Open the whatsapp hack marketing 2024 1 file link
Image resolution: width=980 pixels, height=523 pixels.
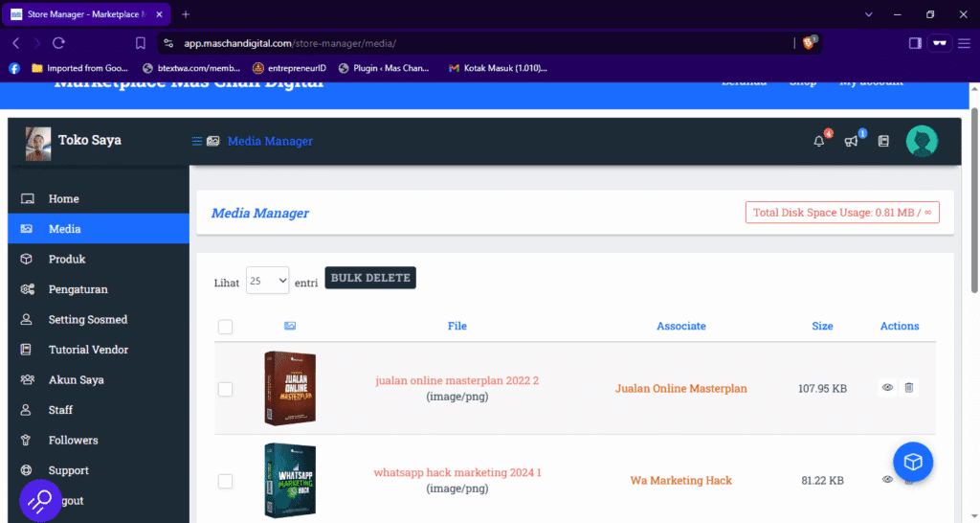[x=457, y=472]
